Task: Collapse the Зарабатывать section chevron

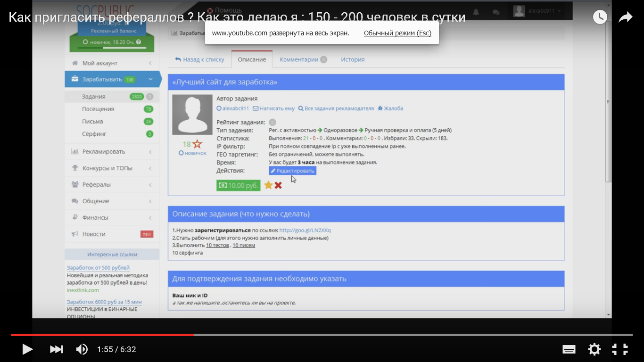Action: pos(150,79)
